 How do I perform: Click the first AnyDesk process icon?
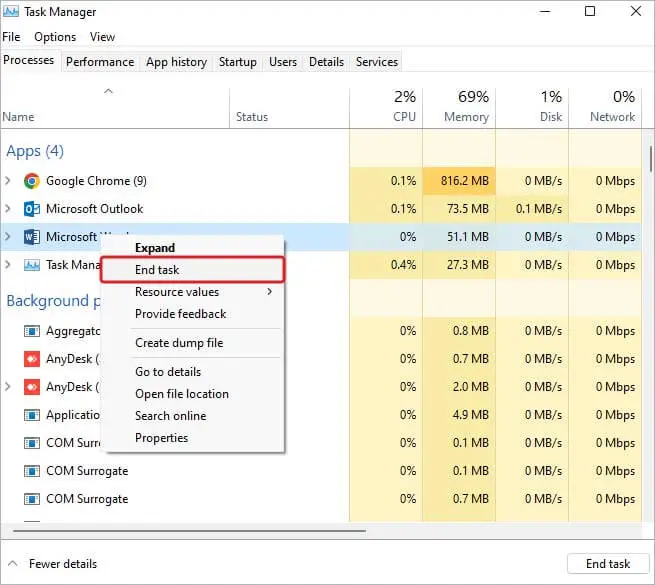point(32,359)
